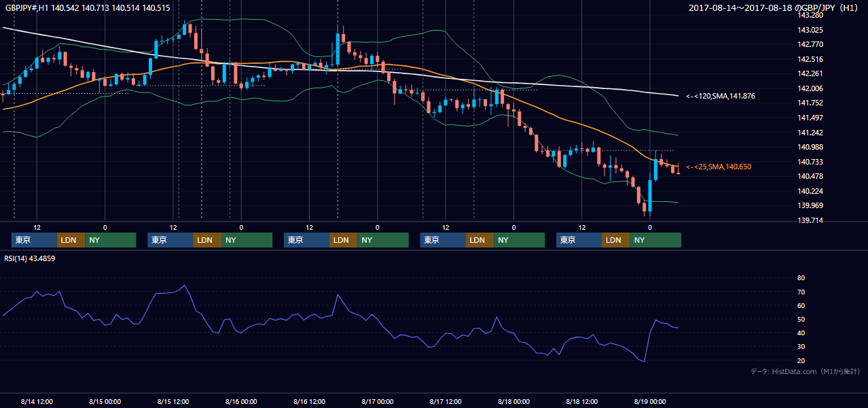This screenshot has height=408, width=868.
Task: Click price axis value 141.497
Action: [810, 118]
